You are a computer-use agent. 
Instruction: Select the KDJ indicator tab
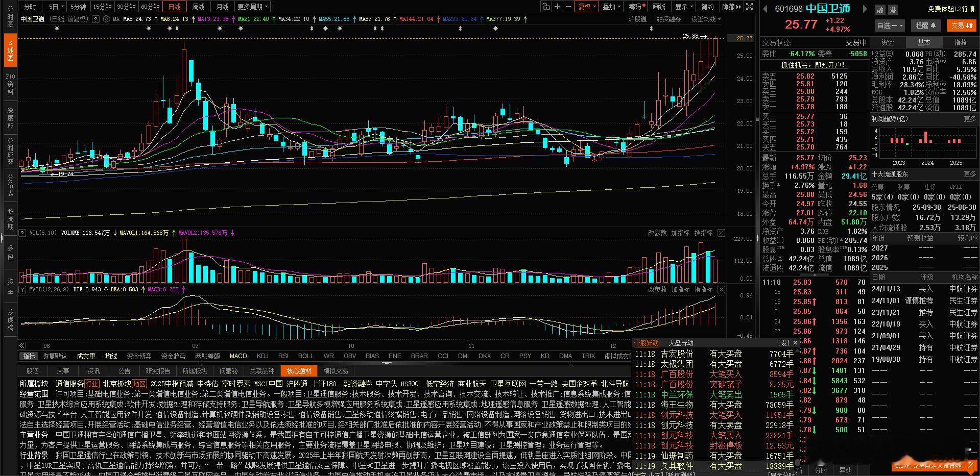262,356
